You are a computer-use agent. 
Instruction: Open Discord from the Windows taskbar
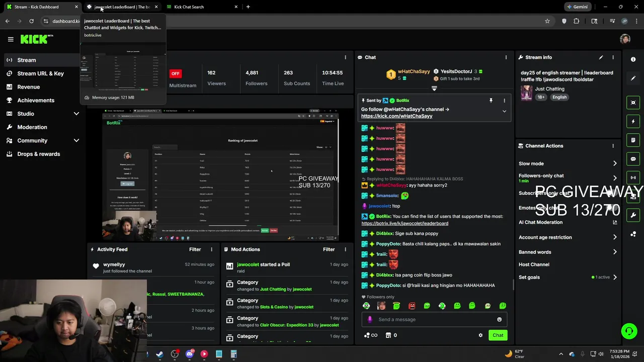click(189, 354)
